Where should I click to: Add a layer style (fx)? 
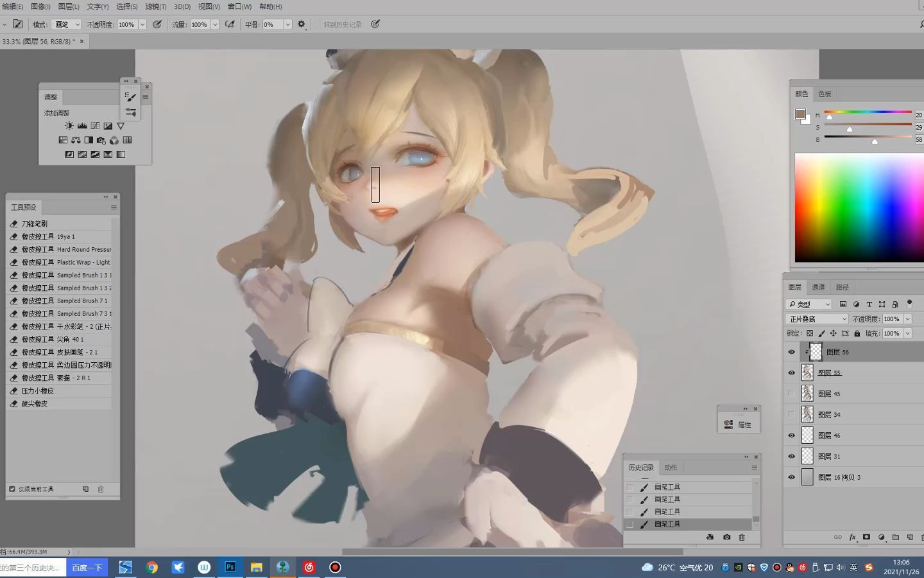click(852, 537)
